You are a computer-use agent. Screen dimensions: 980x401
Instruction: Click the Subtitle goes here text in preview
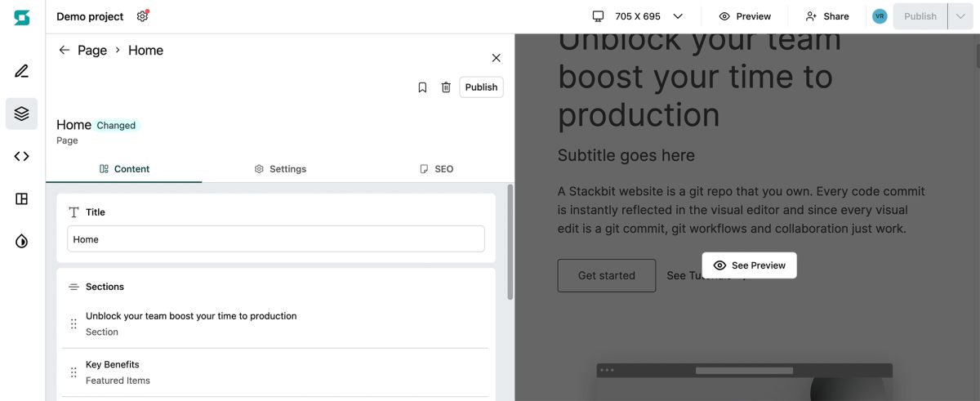(x=626, y=155)
